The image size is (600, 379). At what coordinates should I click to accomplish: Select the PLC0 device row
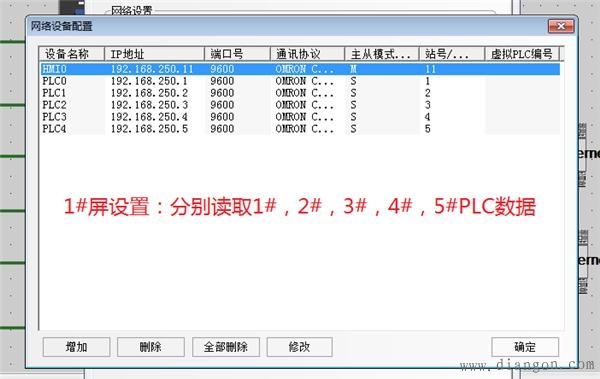(300, 81)
